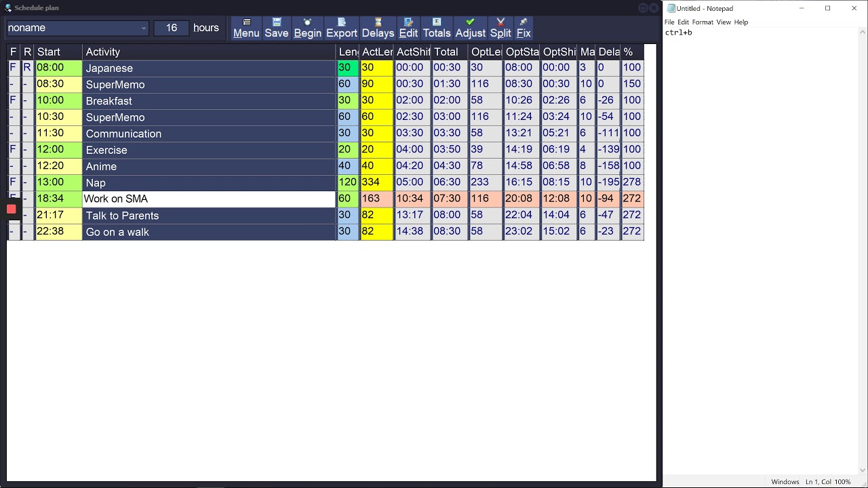This screenshot has height=488, width=868.
Task: Click the red square marker beside Work on SMA
Action: click(x=12, y=209)
